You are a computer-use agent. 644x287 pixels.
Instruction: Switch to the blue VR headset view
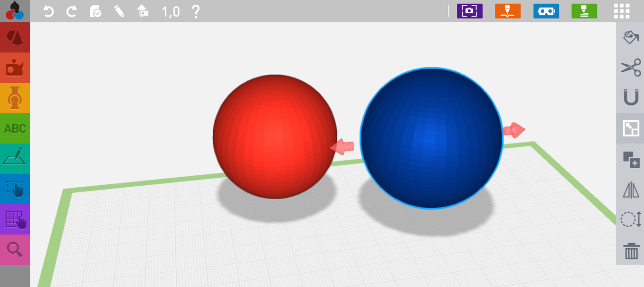546,11
